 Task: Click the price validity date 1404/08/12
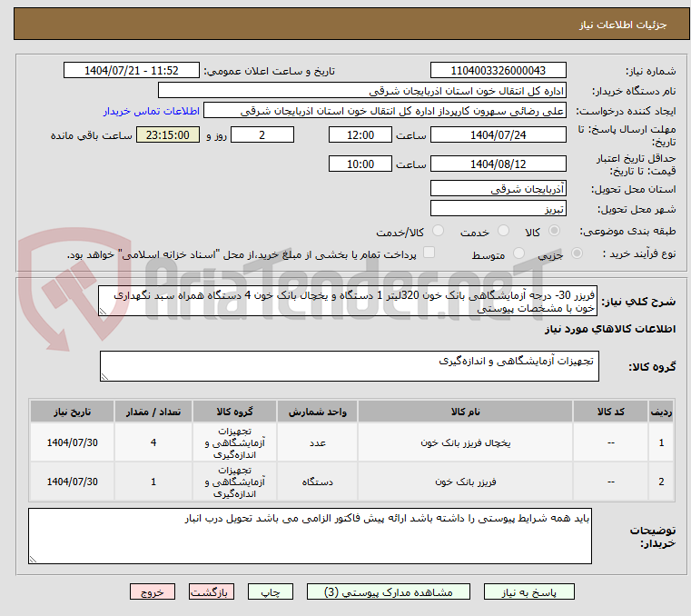[498, 164]
